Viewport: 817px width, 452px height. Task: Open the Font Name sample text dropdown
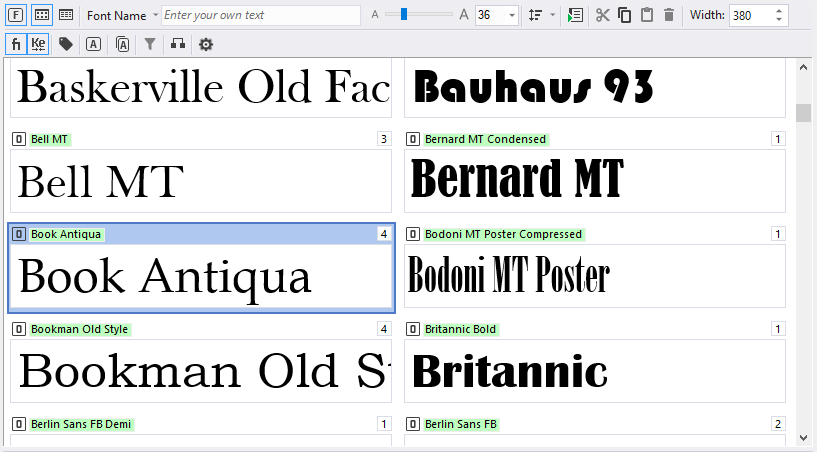pos(155,15)
